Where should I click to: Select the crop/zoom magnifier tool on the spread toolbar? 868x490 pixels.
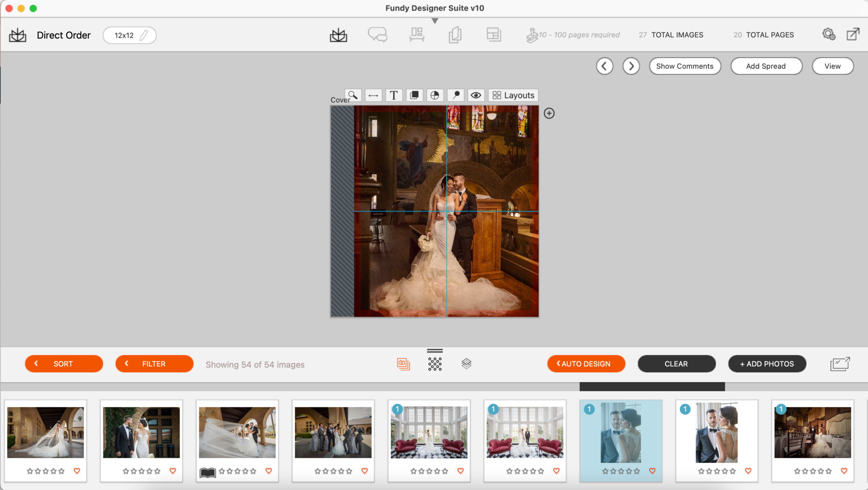(x=353, y=95)
